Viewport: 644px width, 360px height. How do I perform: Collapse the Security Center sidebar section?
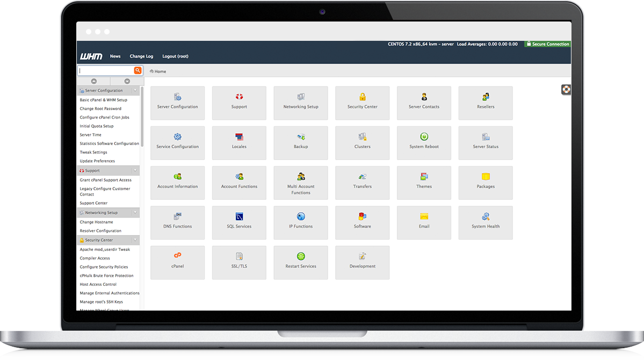[x=135, y=240]
